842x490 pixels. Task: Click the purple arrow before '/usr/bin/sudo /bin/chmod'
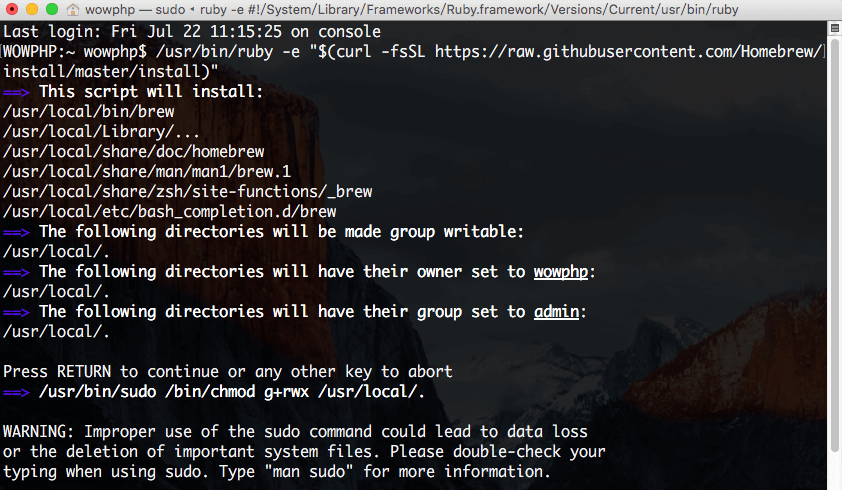click(x=16, y=392)
